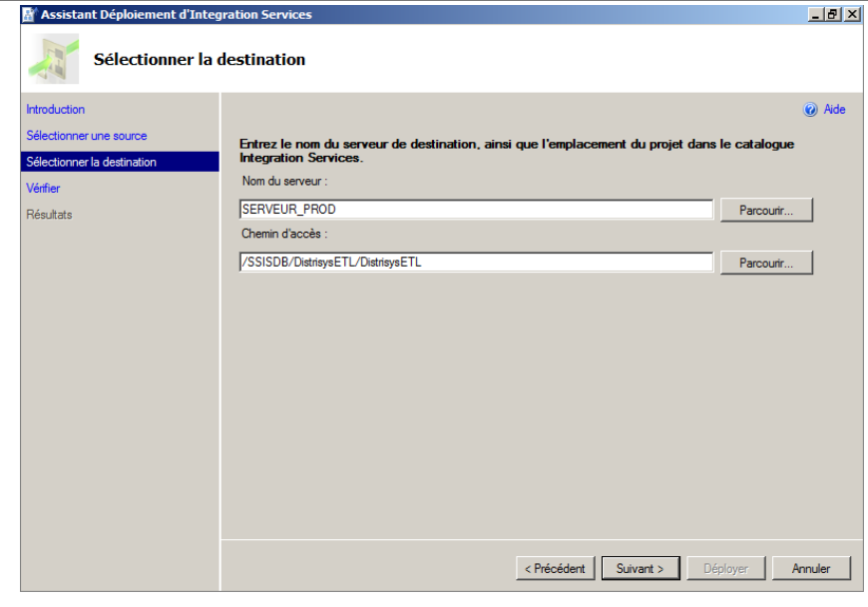The height and width of the screenshot is (607, 868).
Task: Click the Nom du serveur text field
Action: (x=476, y=210)
